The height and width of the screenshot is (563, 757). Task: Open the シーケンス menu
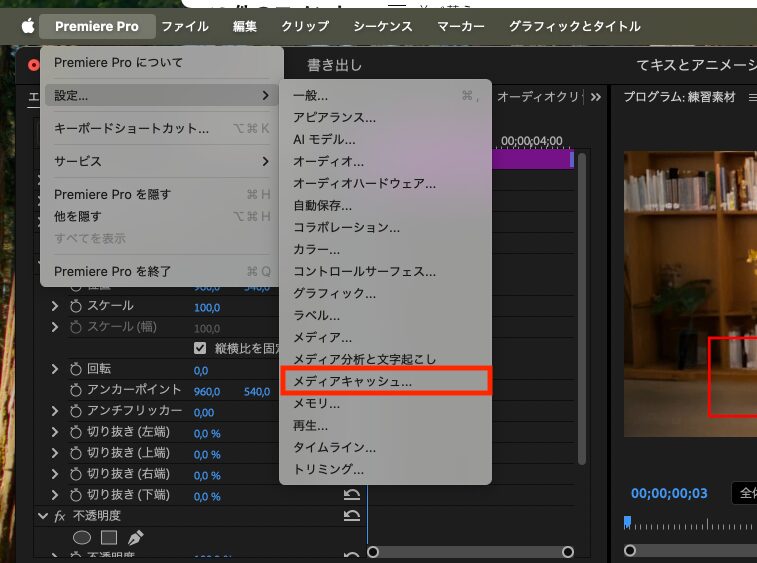pos(383,26)
